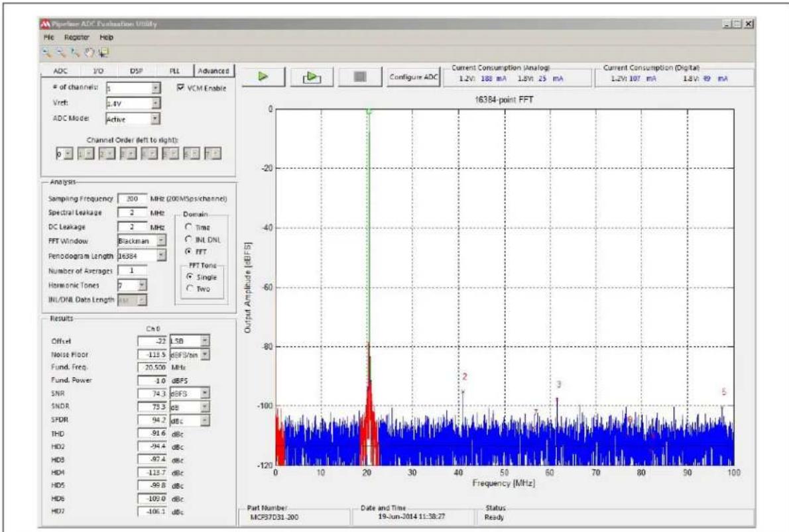This screenshot has height=532, width=789.
Task: Click harmonic marker 5 in the plot
Action: click(723, 392)
